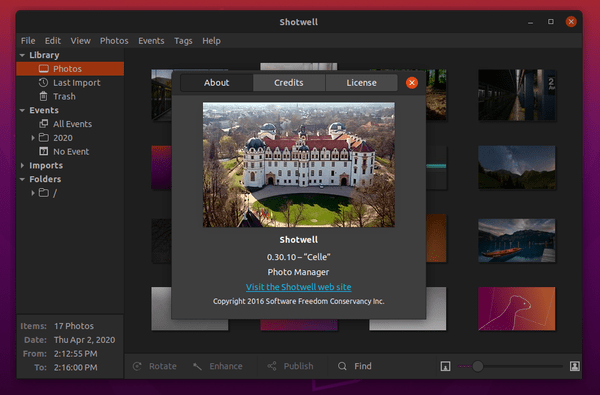Click the Trash bin icon
This screenshot has width=600, height=395.
(x=44, y=96)
